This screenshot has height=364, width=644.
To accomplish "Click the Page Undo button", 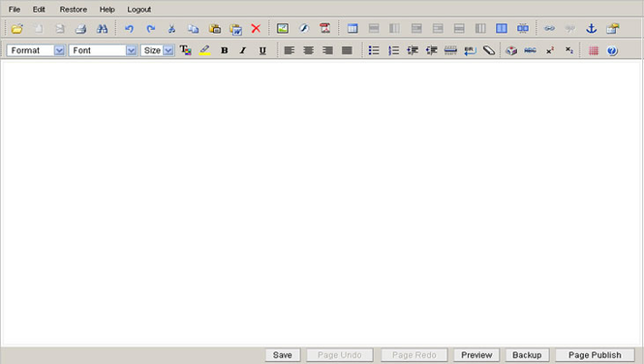I will [340, 355].
